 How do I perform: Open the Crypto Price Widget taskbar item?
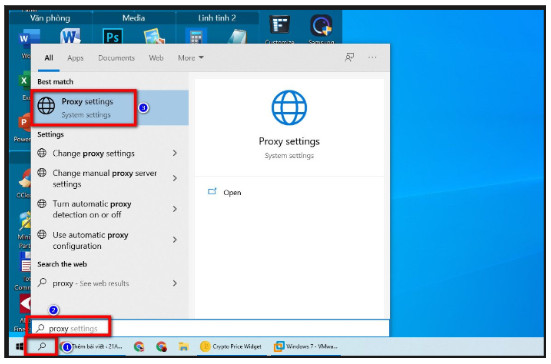click(x=231, y=347)
